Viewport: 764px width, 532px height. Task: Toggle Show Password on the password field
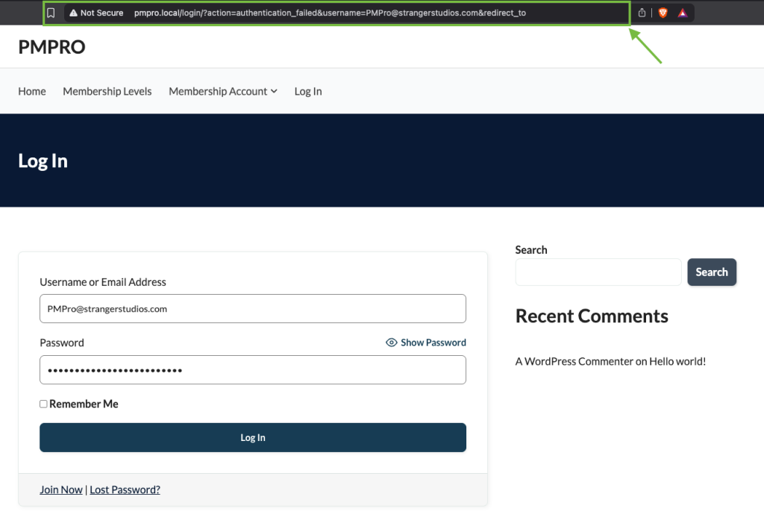[425, 342]
